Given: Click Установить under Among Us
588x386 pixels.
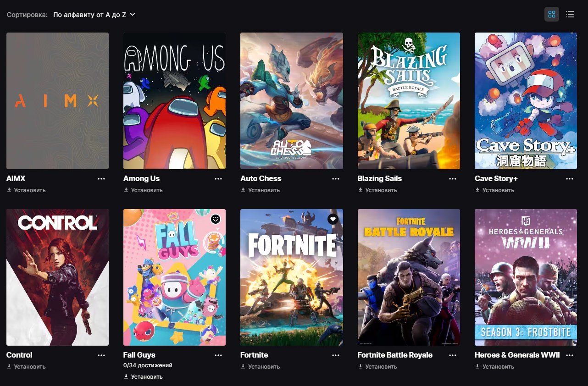Looking at the screenshot, I should 146,190.
